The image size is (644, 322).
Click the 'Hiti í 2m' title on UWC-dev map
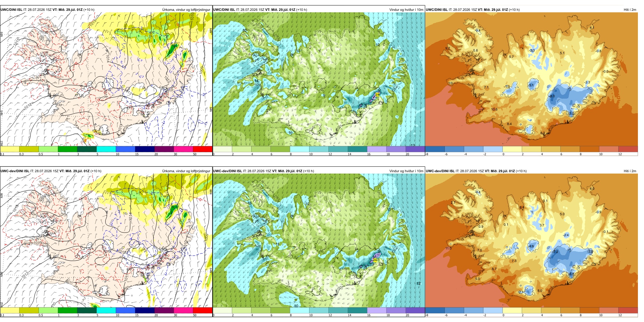630,171
